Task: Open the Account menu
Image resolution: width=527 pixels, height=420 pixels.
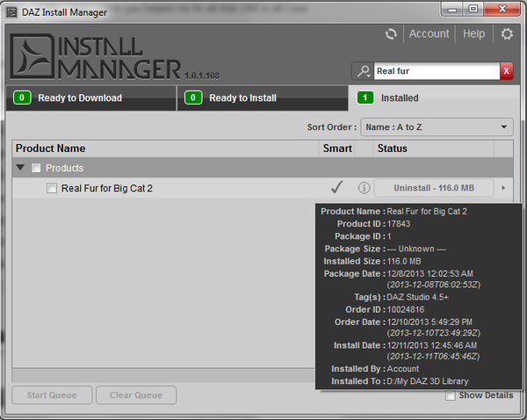Action: pos(429,34)
